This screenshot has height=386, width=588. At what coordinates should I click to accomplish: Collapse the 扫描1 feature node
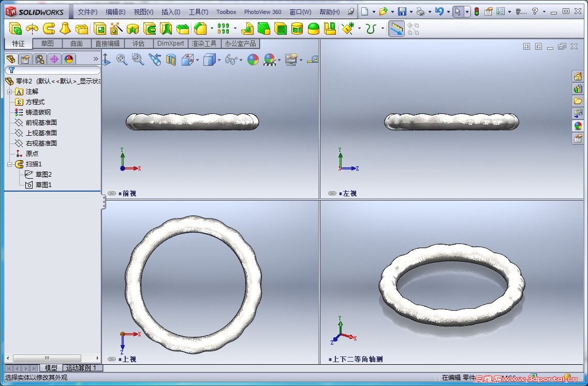[10, 164]
